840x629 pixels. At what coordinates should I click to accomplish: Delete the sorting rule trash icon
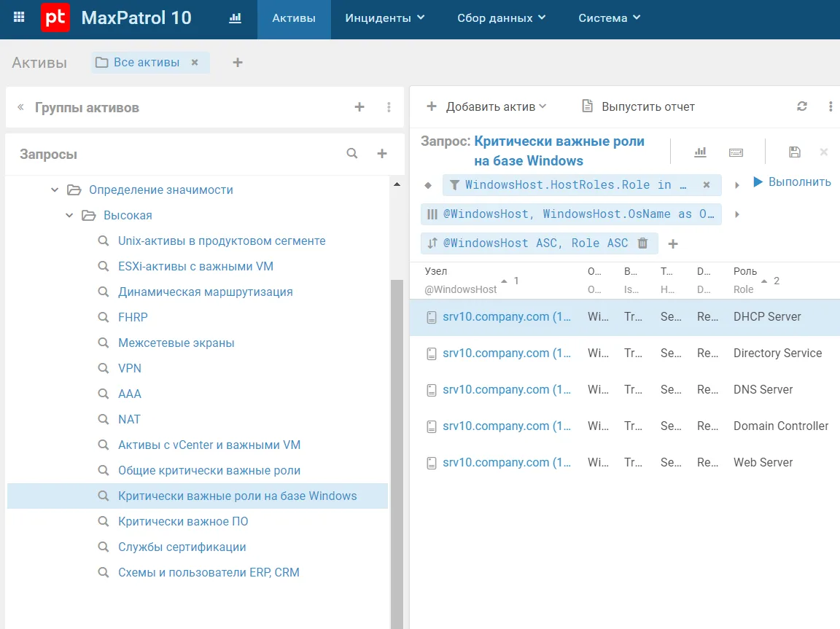click(x=643, y=243)
